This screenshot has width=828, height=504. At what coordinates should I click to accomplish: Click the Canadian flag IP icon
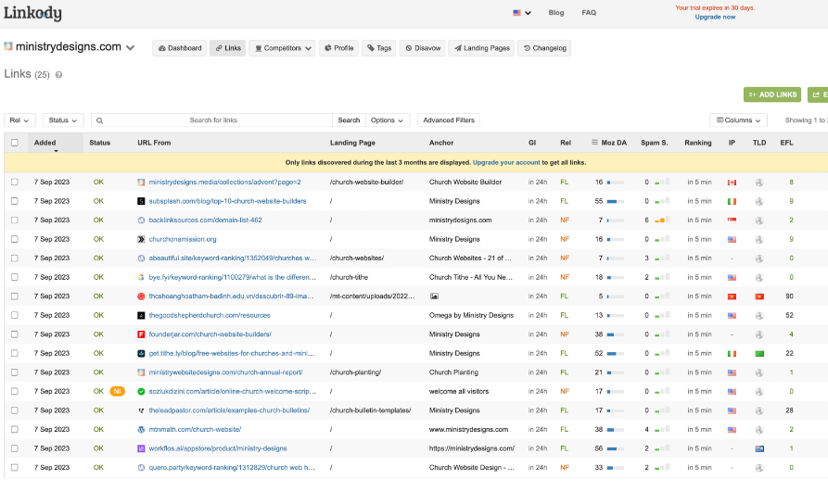(732, 183)
